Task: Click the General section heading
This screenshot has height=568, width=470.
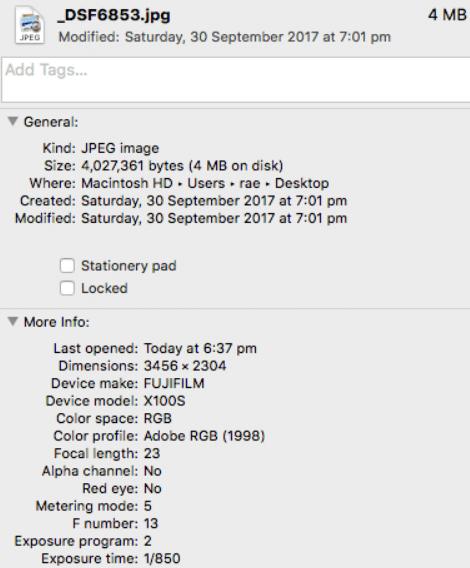Action: pos(51,122)
